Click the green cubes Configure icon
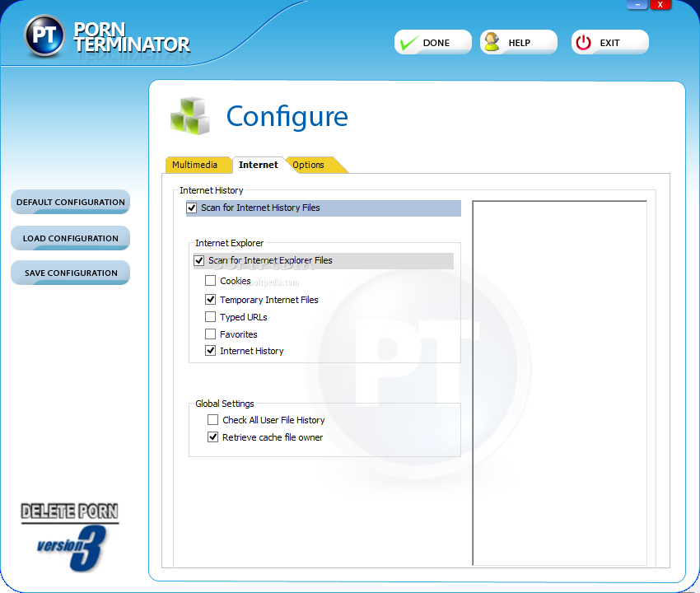This screenshot has width=700, height=593. [x=190, y=116]
